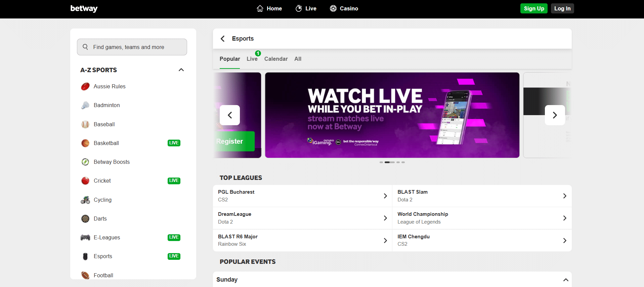Image resolution: width=644 pixels, height=287 pixels.
Task: Click the Basketball LIVE badge
Action: tap(174, 143)
